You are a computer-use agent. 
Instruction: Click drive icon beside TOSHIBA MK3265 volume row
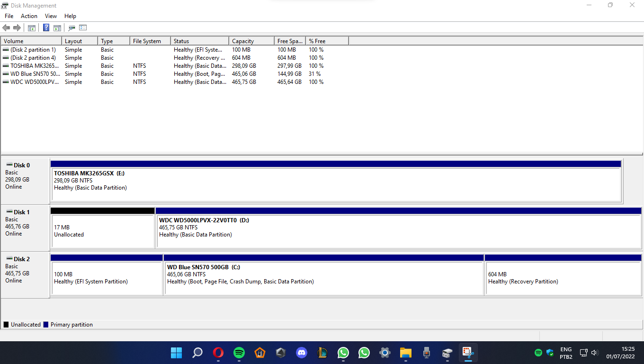pos(6,66)
